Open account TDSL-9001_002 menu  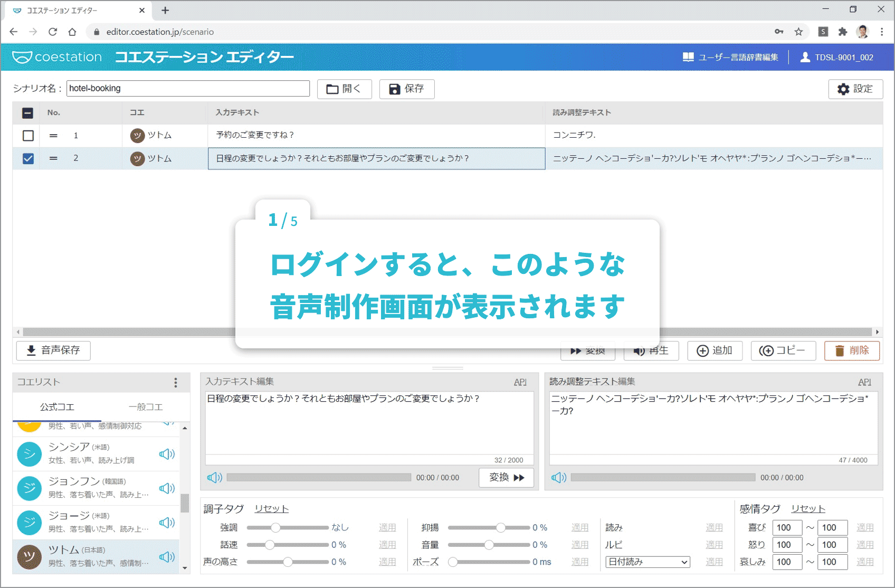(837, 57)
